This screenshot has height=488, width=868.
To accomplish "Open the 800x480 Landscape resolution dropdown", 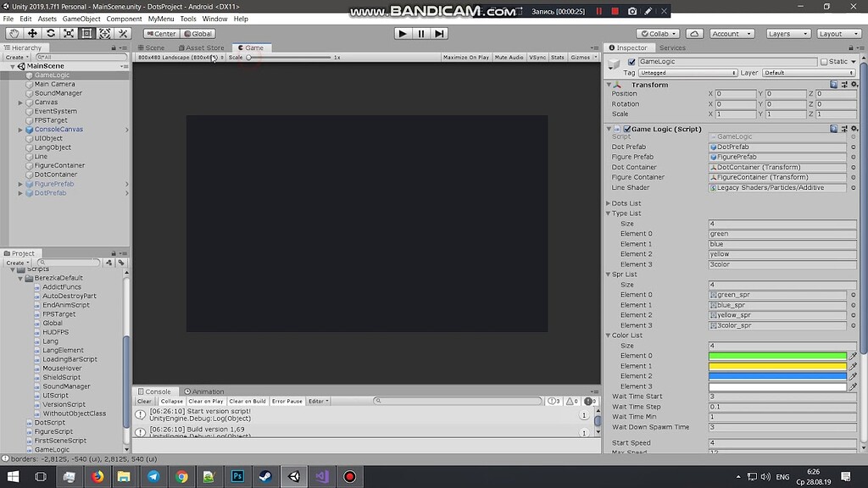I will point(178,58).
